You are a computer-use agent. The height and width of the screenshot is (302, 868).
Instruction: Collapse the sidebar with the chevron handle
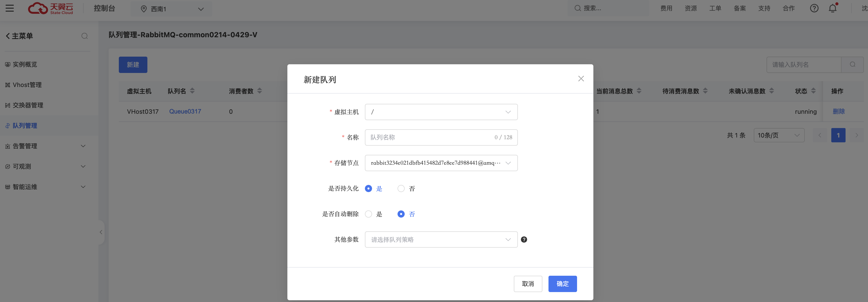(101, 232)
